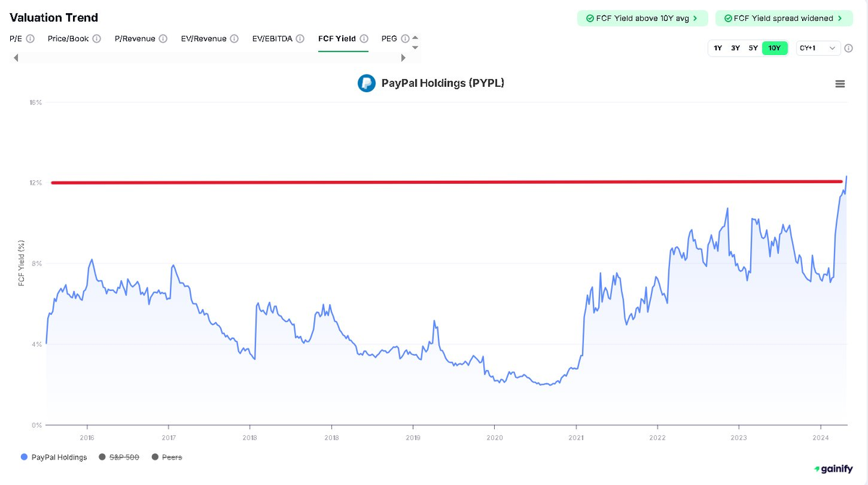Click the info icon beside EV/EBITDA
This screenshot has height=485, width=868.
tap(300, 39)
